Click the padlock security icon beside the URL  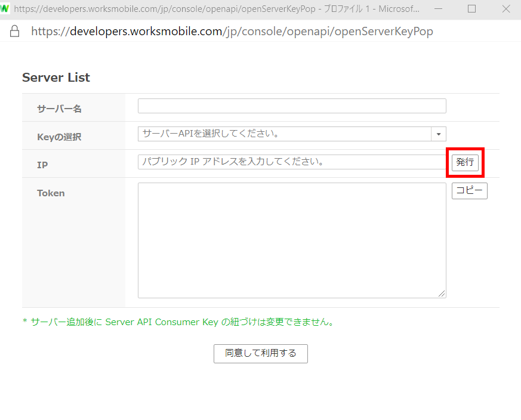pyautogui.click(x=15, y=31)
